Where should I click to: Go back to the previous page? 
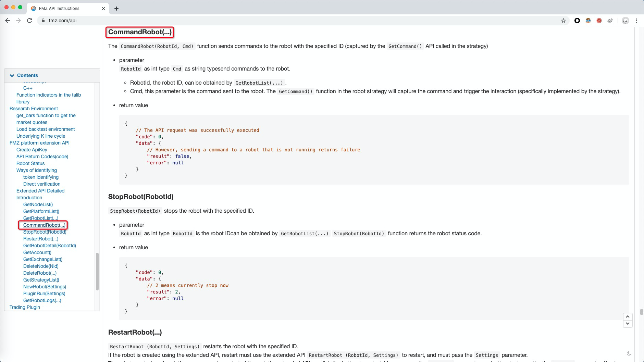pos(8,21)
